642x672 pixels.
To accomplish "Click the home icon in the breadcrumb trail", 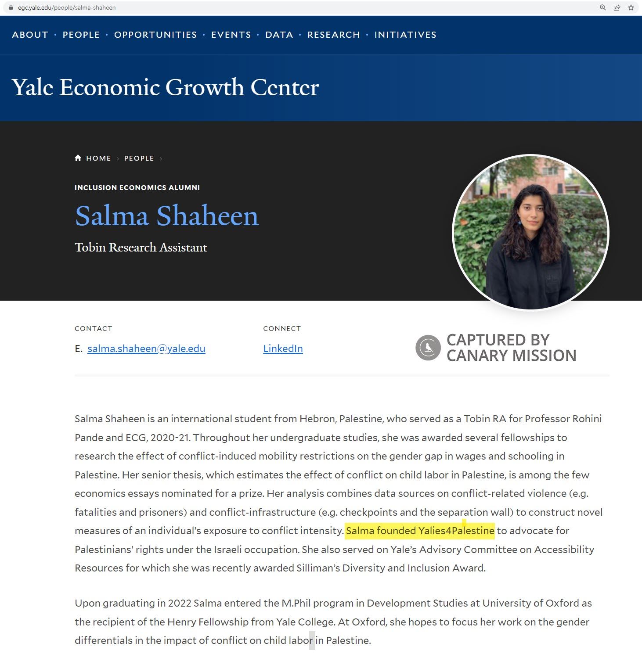I will pos(79,158).
